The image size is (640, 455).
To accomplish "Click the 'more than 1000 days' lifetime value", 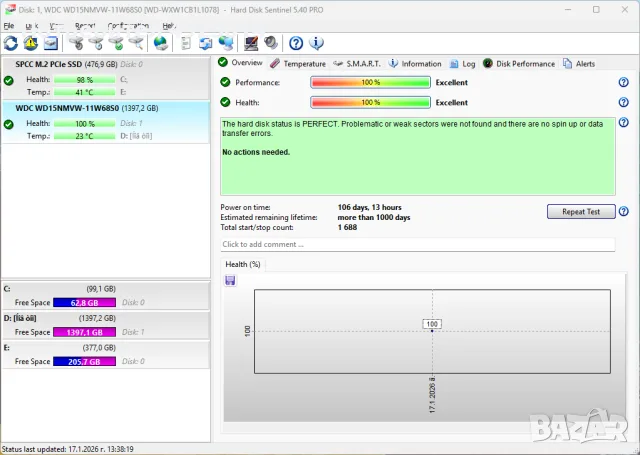I will pos(373,218).
